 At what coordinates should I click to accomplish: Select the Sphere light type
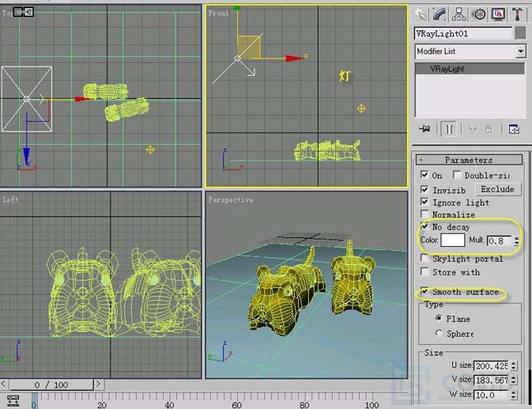pyautogui.click(x=437, y=333)
